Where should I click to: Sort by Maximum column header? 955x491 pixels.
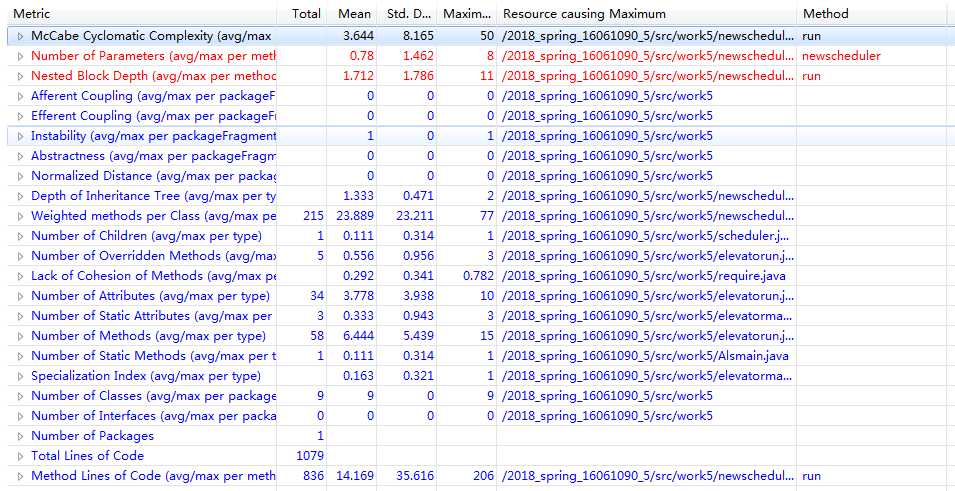point(467,13)
